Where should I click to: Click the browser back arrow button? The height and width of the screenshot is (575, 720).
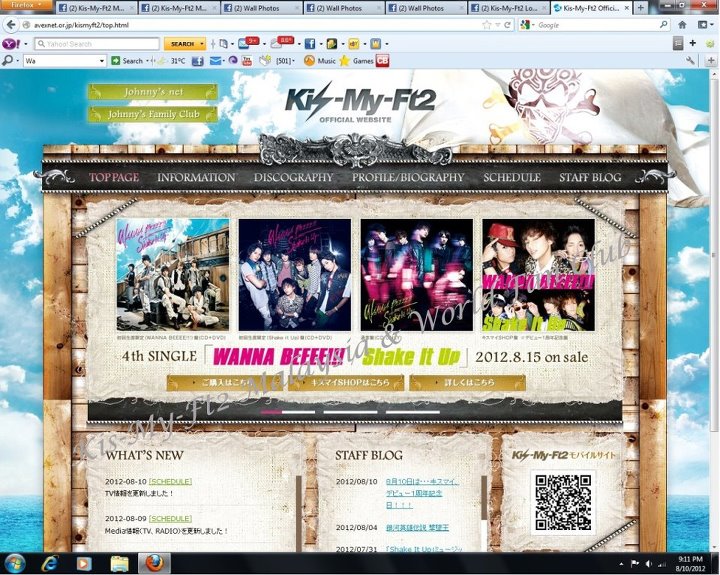click(x=11, y=24)
